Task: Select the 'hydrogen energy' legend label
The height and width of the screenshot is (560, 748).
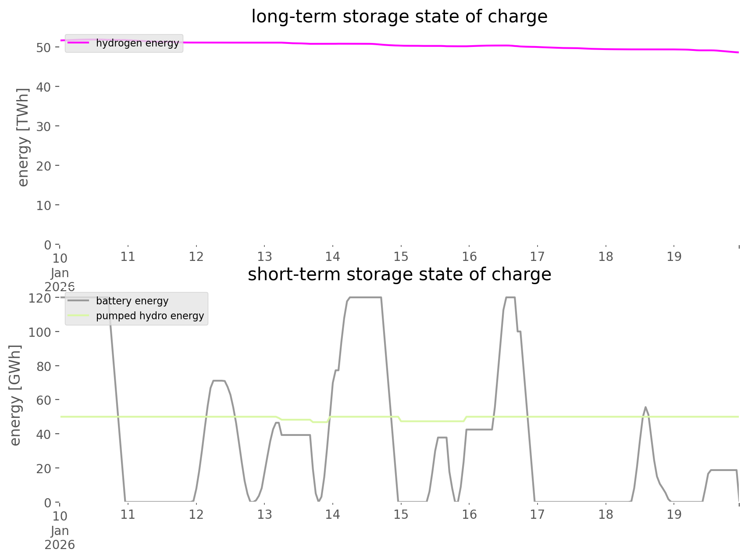Action: click(137, 43)
